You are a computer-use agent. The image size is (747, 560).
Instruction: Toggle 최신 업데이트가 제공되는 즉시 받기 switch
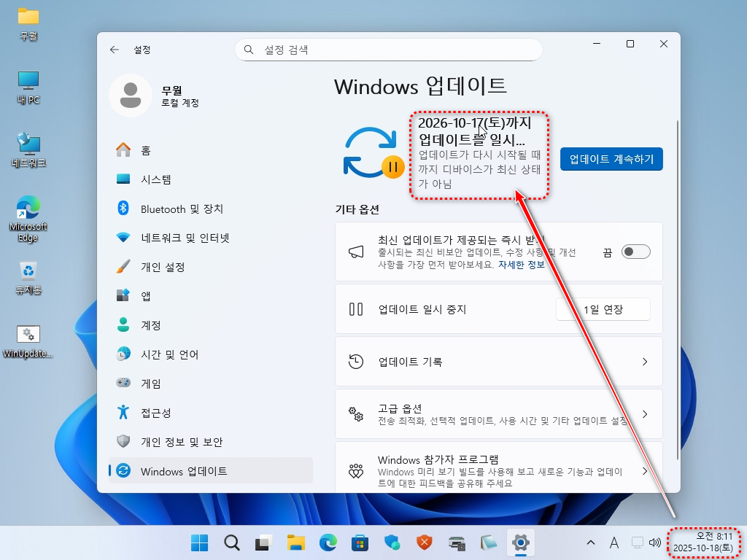click(x=635, y=252)
